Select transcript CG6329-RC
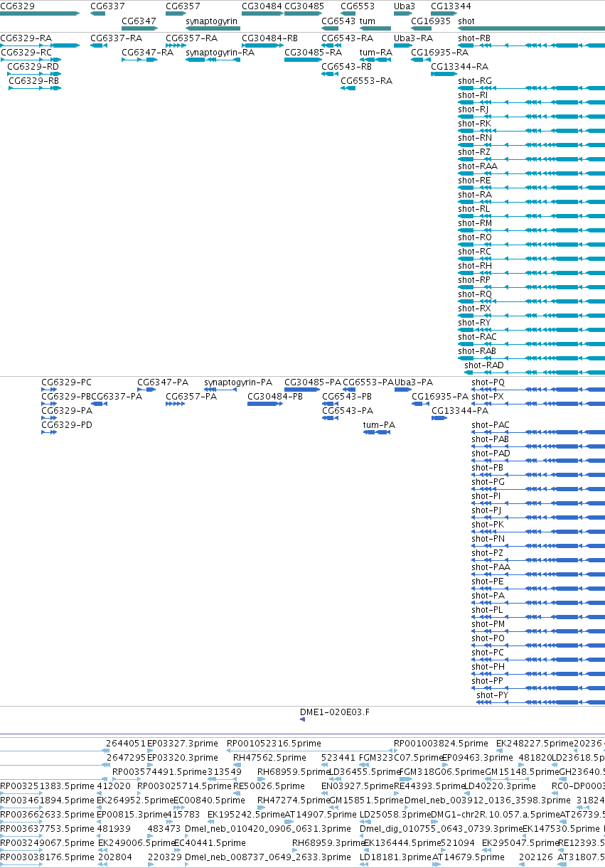The image size is (605, 868). pyautogui.click(x=26, y=52)
